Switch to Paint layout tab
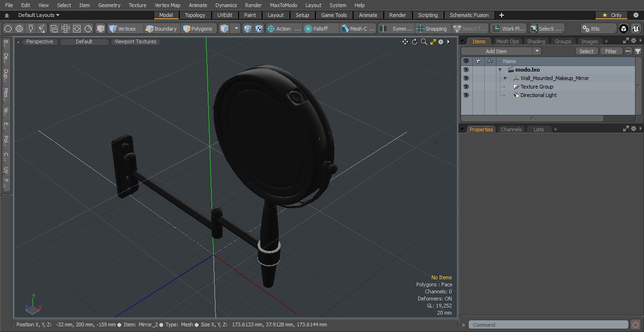The height and width of the screenshot is (332, 644). coord(250,15)
